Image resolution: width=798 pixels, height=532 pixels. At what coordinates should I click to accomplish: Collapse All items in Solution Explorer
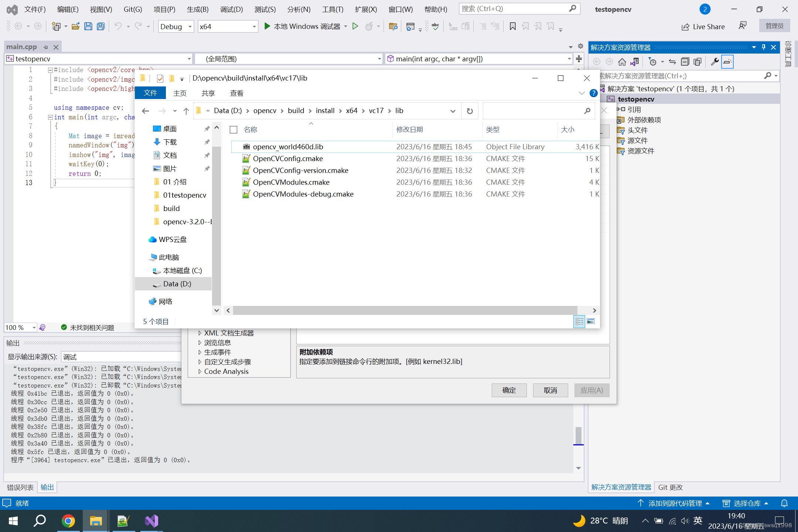pyautogui.click(x=685, y=61)
